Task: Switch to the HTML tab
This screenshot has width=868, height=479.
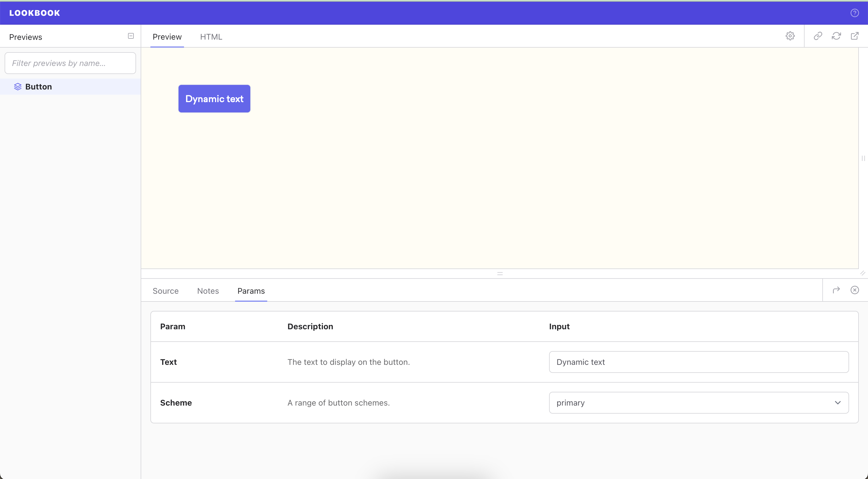Action: (x=211, y=37)
